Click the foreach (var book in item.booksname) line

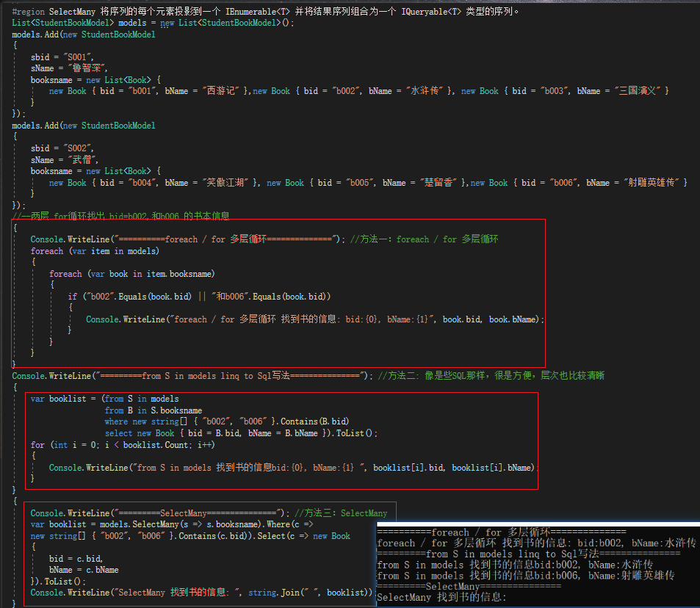point(131,274)
